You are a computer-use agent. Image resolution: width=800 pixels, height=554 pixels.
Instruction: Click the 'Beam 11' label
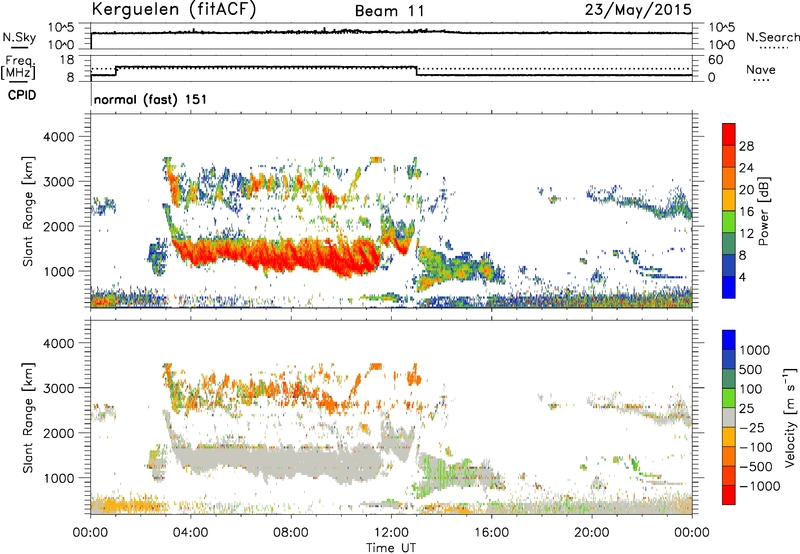tap(389, 11)
